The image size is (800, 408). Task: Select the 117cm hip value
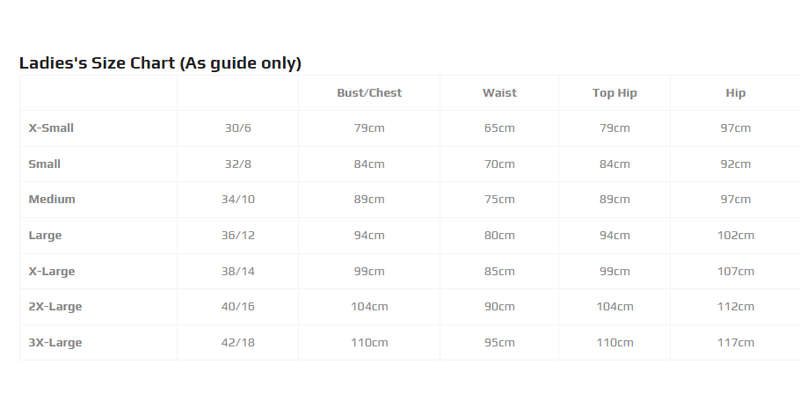coord(736,343)
